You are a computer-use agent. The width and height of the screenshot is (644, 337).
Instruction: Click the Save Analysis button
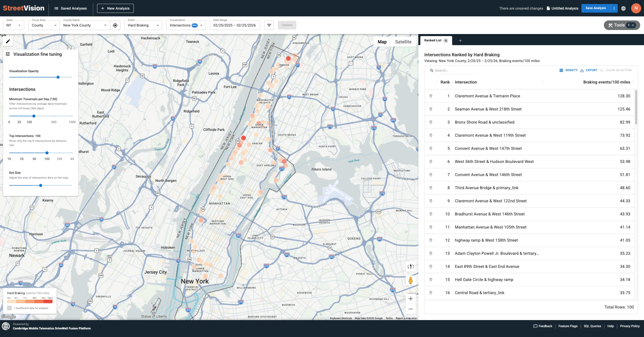[x=596, y=8]
